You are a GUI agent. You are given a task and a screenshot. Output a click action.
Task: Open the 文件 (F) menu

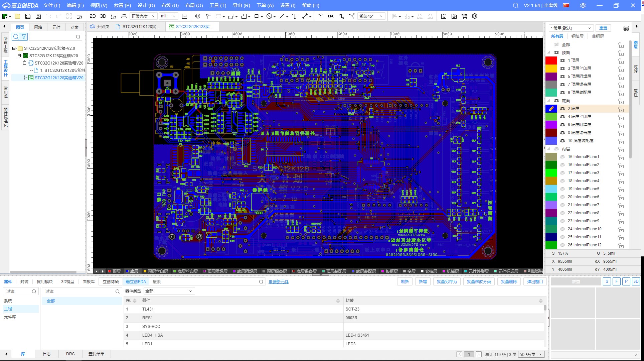pos(52,5)
